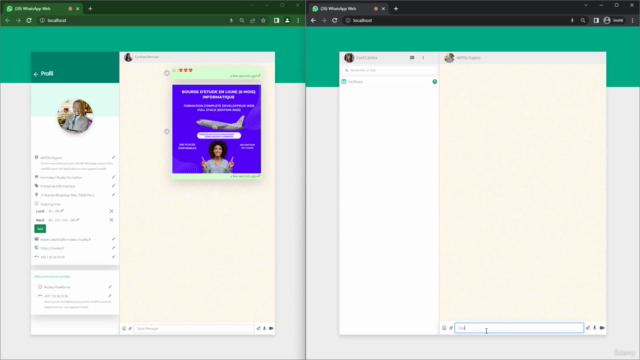Open new tab in right browser
This screenshot has height=360, width=640.
tap(396, 9)
